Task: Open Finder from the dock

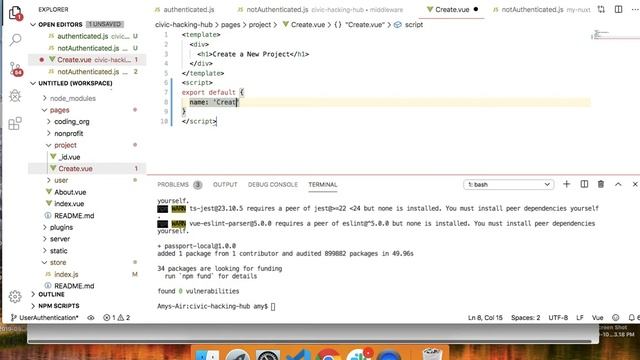Action: [x=207, y=354]
